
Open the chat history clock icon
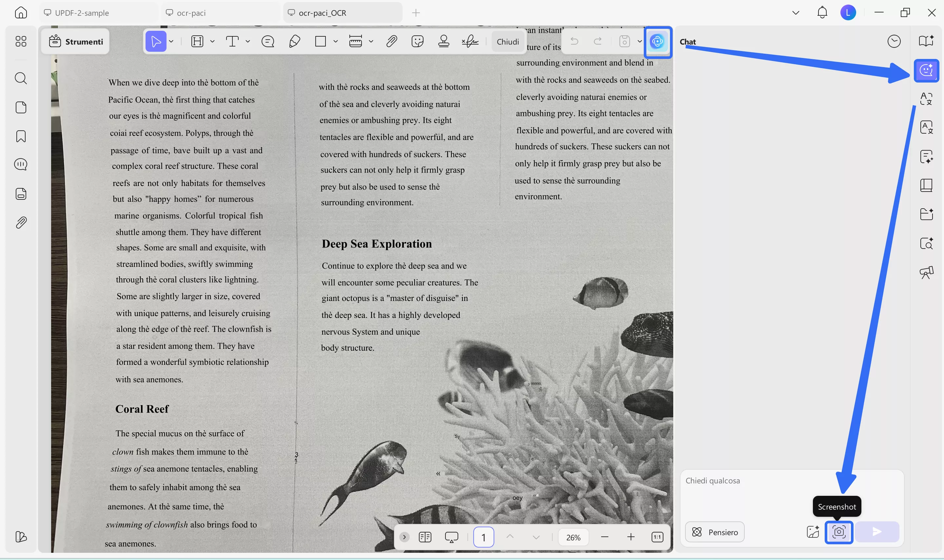(x=894, y=42)
